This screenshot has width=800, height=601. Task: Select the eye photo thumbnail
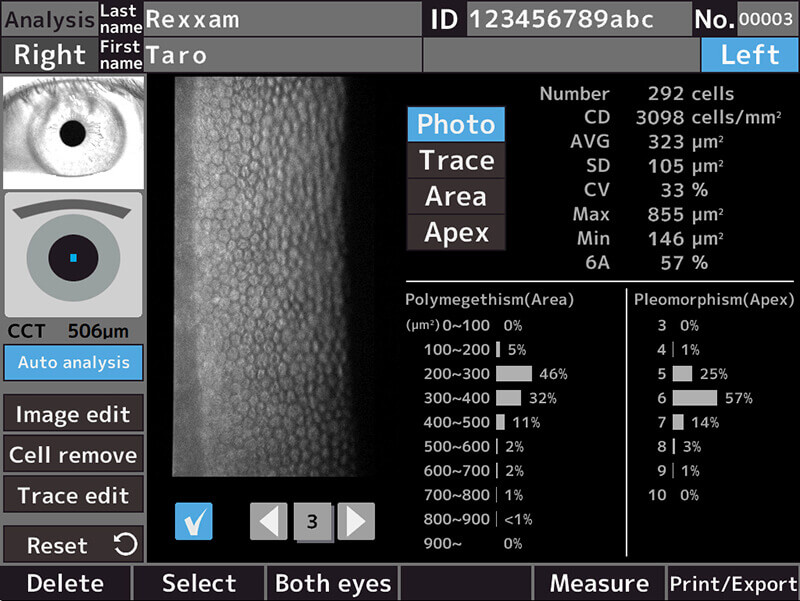(x=73, y=133)
